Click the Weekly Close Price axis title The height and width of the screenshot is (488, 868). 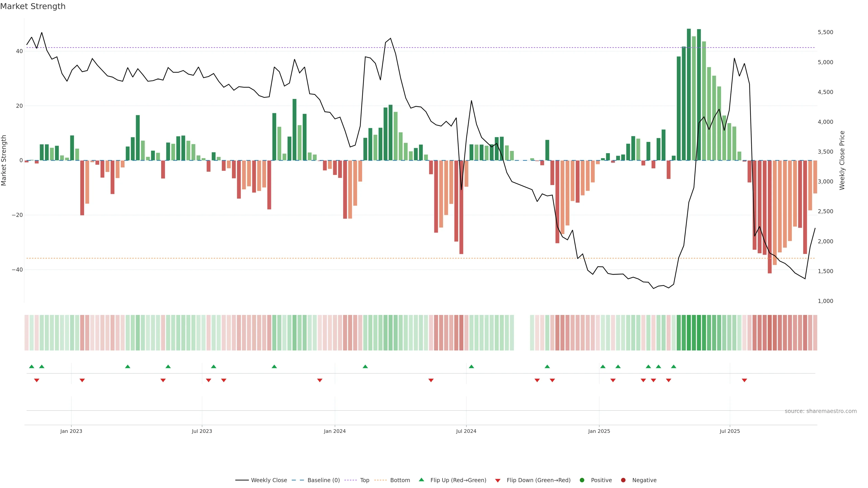842,160
